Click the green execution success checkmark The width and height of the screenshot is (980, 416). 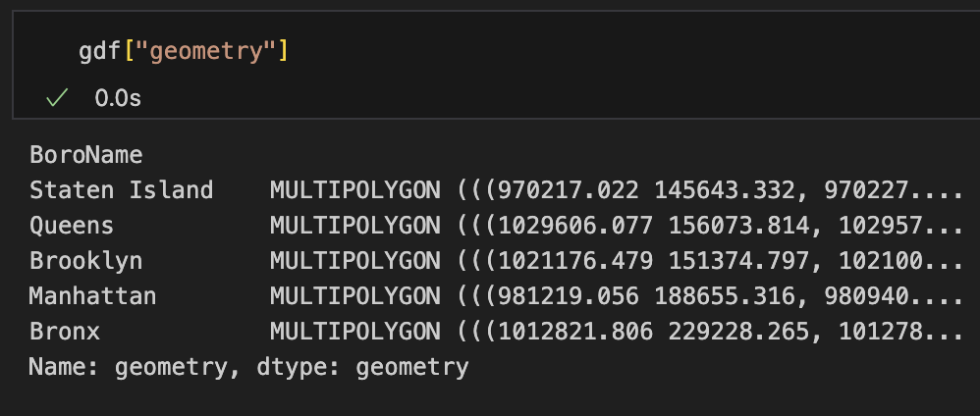point(57,98)
